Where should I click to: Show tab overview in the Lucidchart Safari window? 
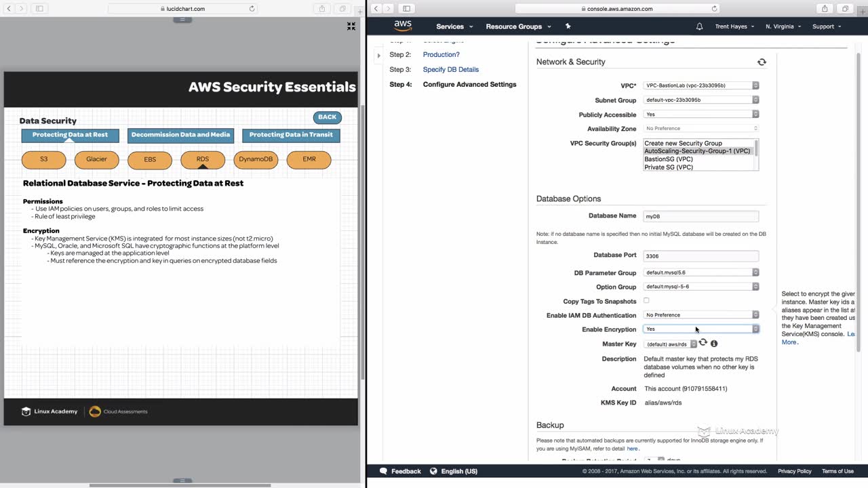point(342,9)
